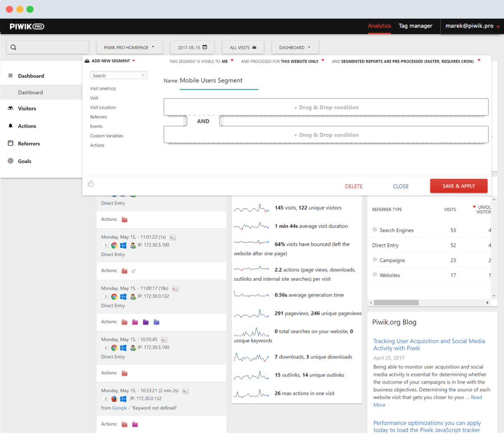This screenshot has height=434, width=504.
Task: Select the Visit Location segment category
Action: [103, 108]
